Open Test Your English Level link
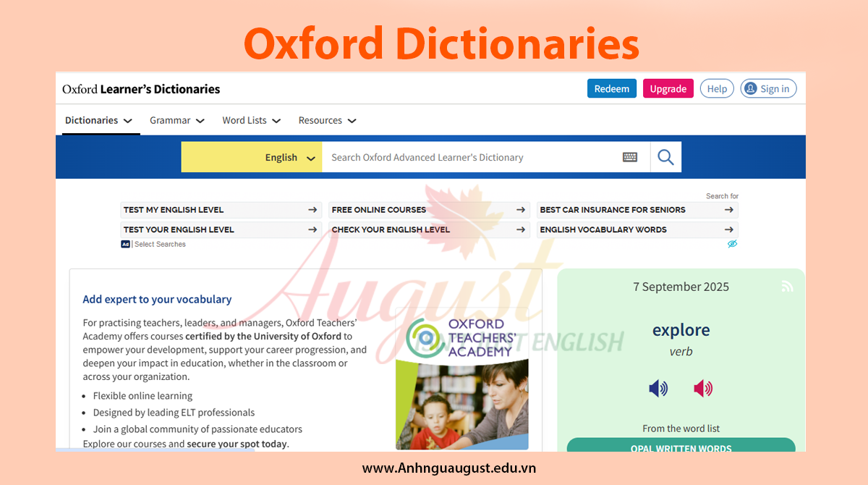Image resolution: width=868 pixels, height=485 pixels. 221,229
